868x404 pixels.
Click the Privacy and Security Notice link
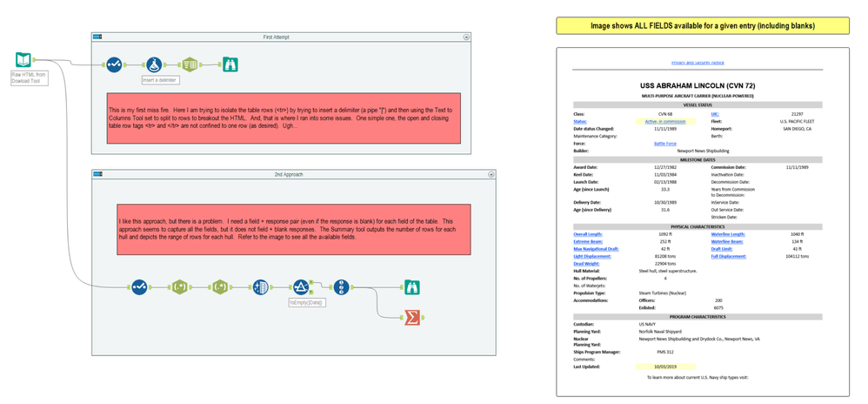[x=698, y=63]
